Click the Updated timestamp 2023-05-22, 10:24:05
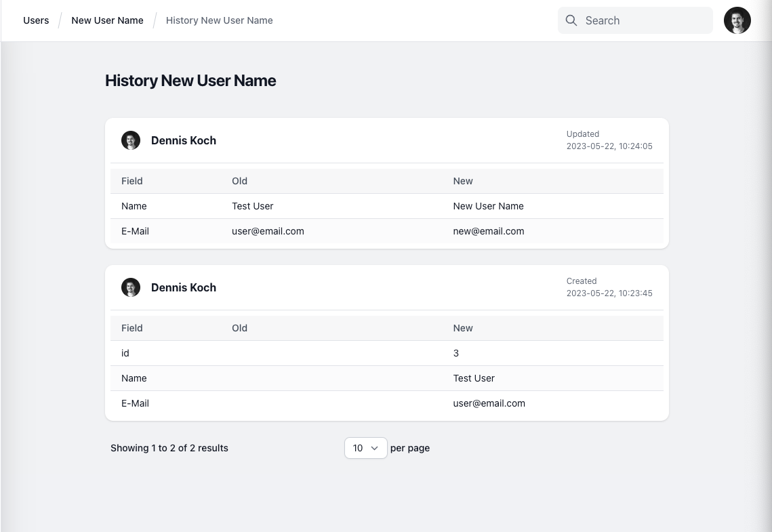This screenshot has width=772, height=532. [609, 146]
